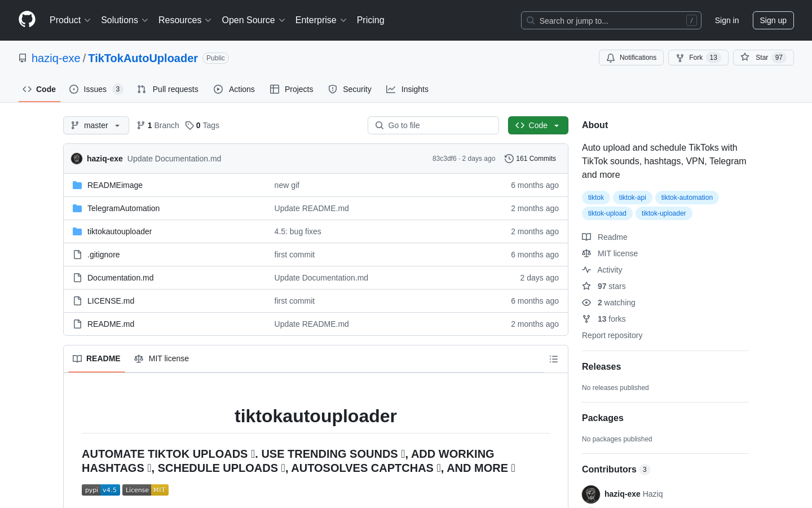Image resolution: width=812 pixels, height=508 pixels.
Task: Click the star icon in Star button
Action: point(745,57)
